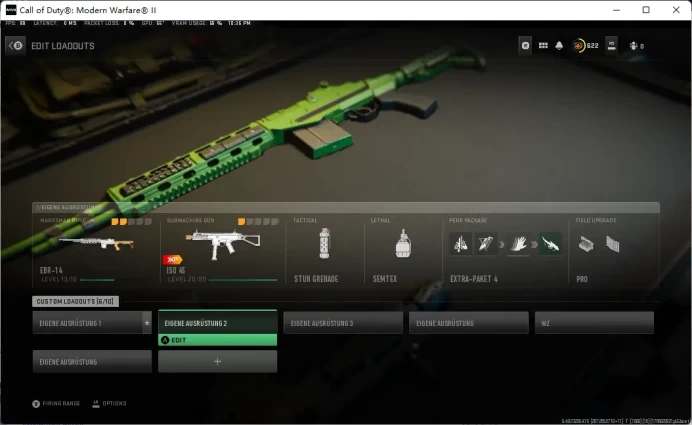Click the FIELD UPGRADE header
The width and height of the screenshot is (692, 425).
pos(596,220)
